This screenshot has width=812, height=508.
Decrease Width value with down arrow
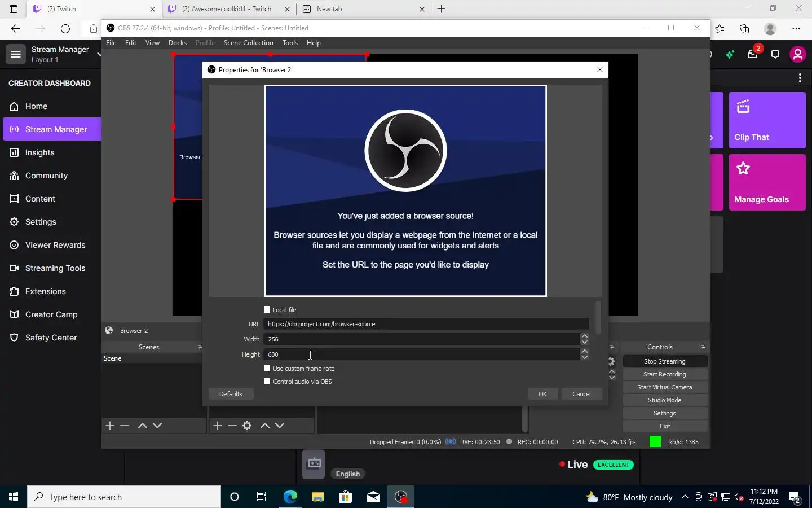click(x=584, y=342)
